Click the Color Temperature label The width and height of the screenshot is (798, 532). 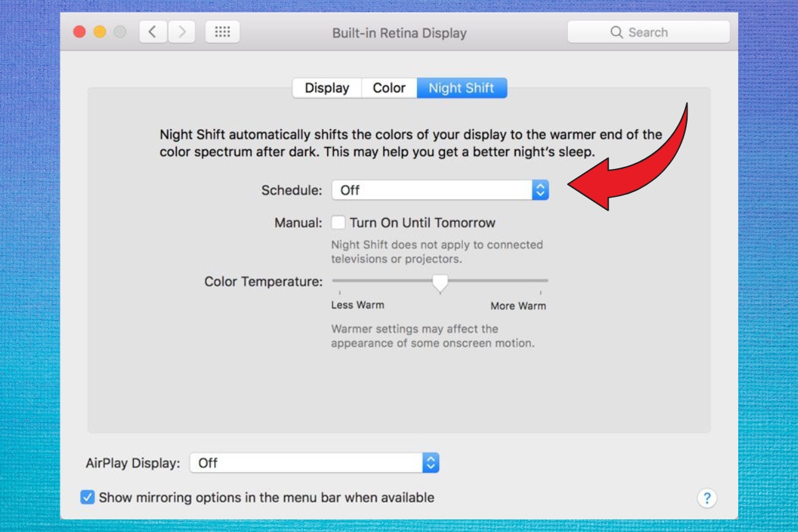click(263, 281)
